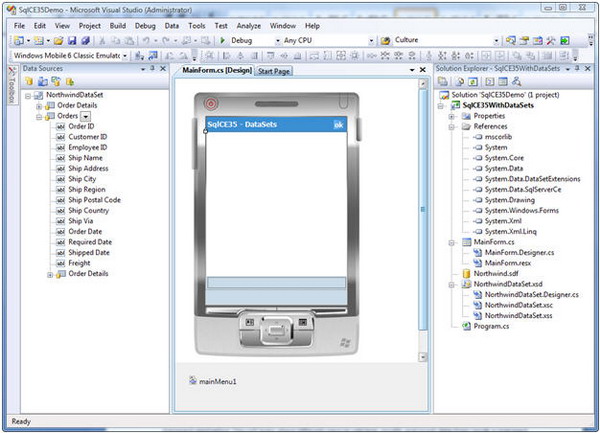Expand the Order Details node nested under Orders

click(x=50, y=274)
